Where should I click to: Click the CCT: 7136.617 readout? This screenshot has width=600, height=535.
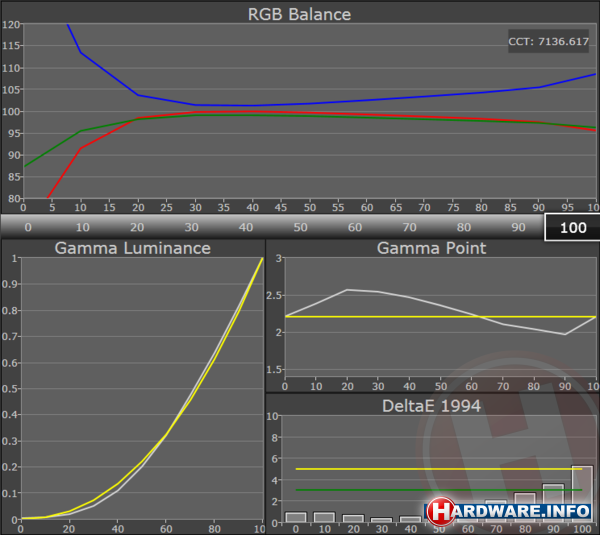click(548, 41)
